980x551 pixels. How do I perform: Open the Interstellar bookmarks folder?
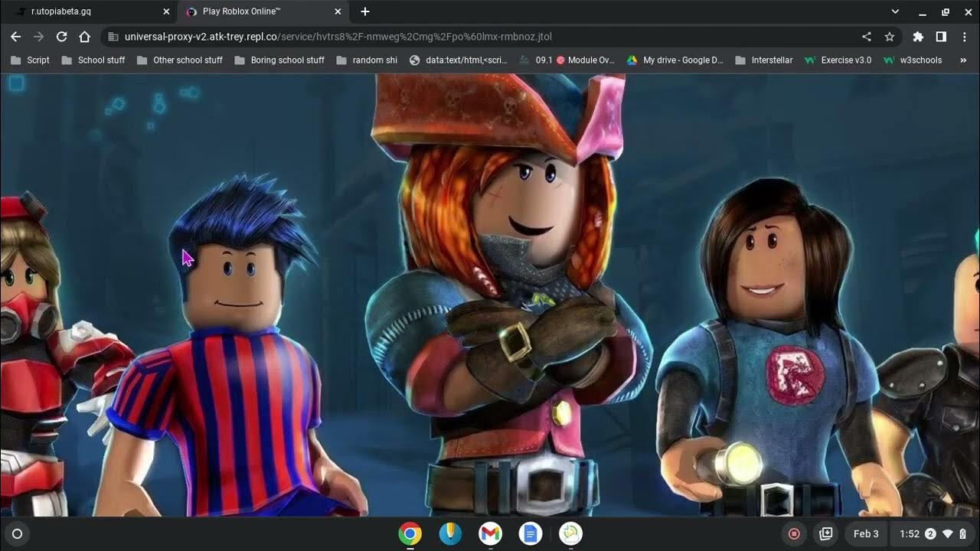click(x=763, y=60)
